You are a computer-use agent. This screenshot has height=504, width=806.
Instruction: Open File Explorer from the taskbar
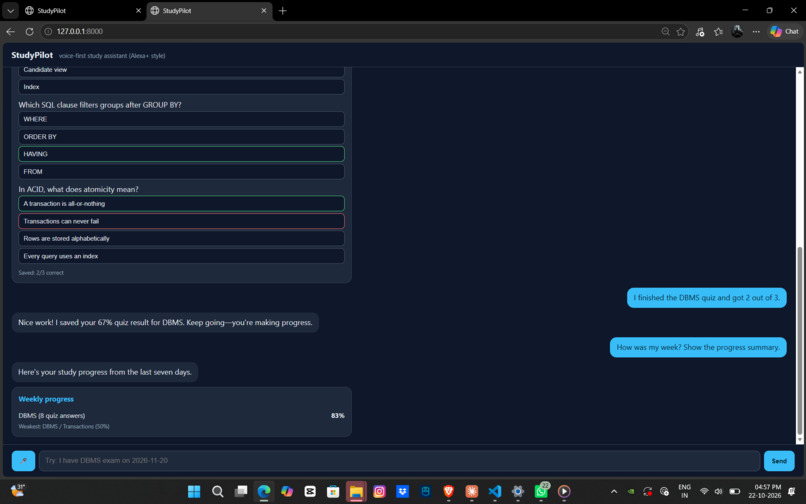(356, 492)
